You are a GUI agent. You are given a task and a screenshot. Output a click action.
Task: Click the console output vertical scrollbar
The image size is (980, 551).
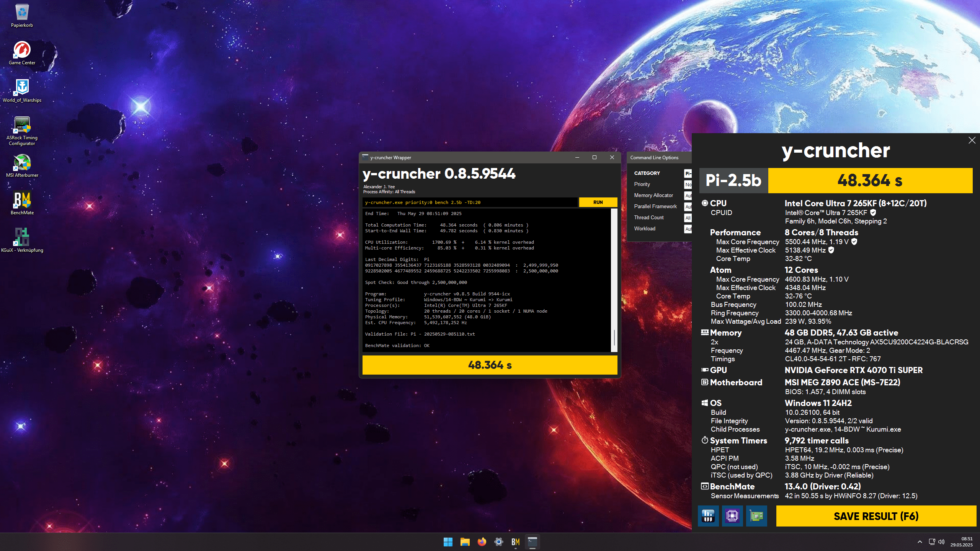pyautogui.click(x=614, y=279)
